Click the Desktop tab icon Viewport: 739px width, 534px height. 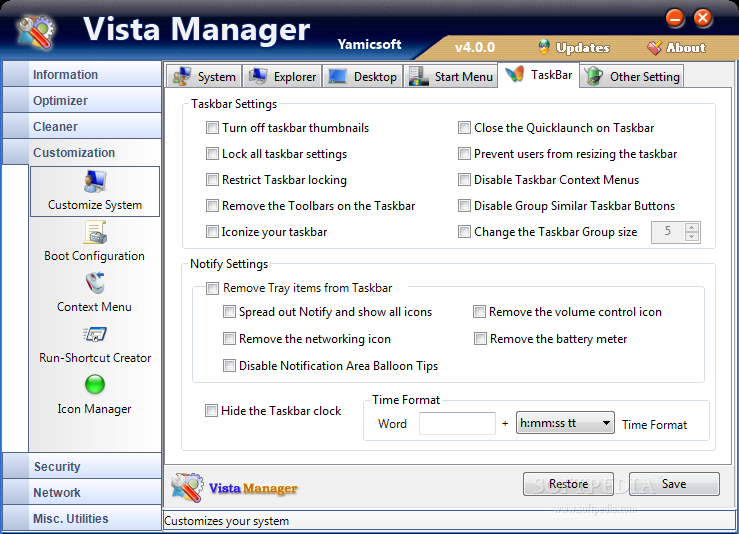[x=337, y=76]
